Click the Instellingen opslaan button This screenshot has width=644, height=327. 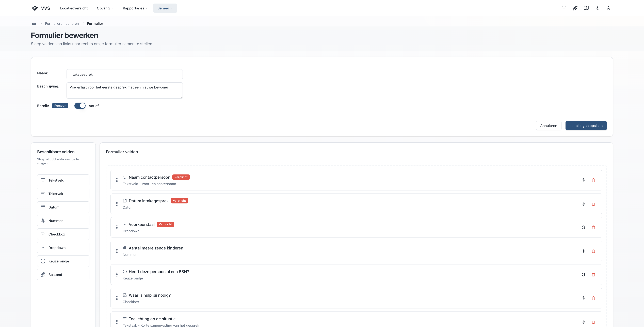586,126
